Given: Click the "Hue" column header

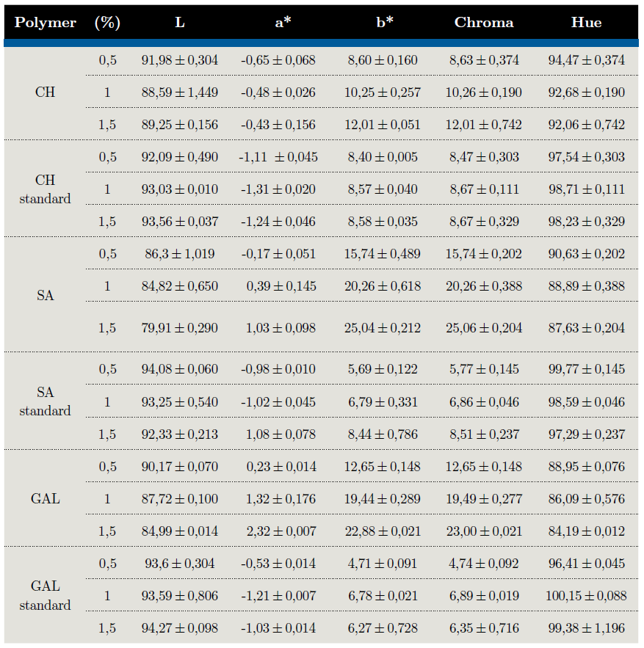Looking at the screenshot, I should point(586,23).
